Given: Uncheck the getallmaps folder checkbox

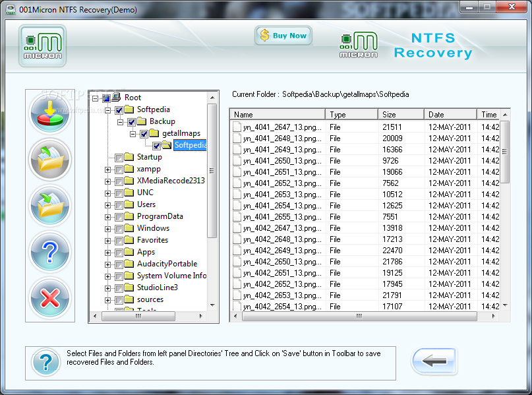Looking at the screenshot, I should (x=144, y=134).
